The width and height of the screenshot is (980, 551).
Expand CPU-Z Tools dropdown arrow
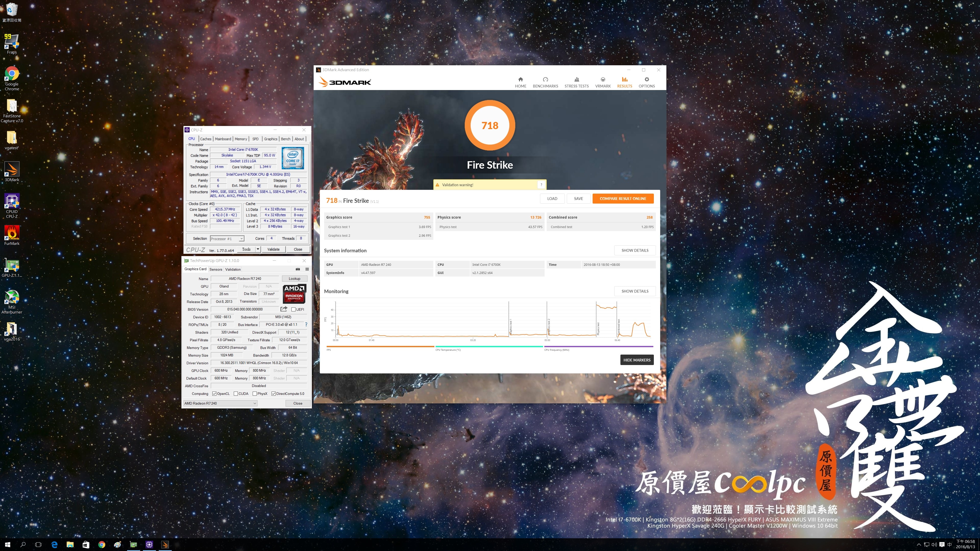tap(258, 249)
